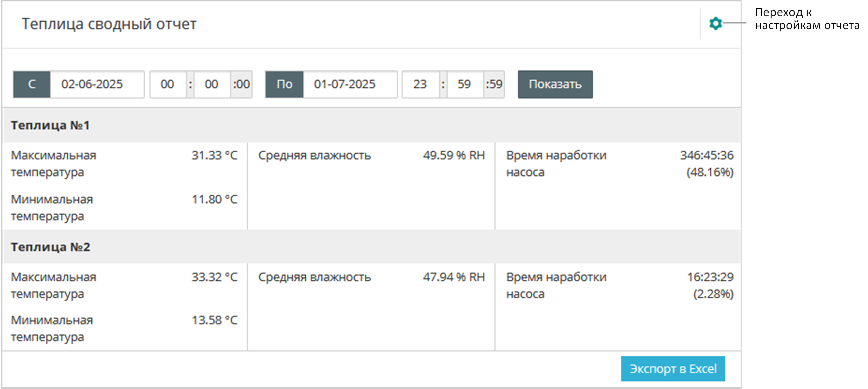
Task: Click the Теплица сводный отчет title
Action: pyautogui.click(x=109, y=24)
